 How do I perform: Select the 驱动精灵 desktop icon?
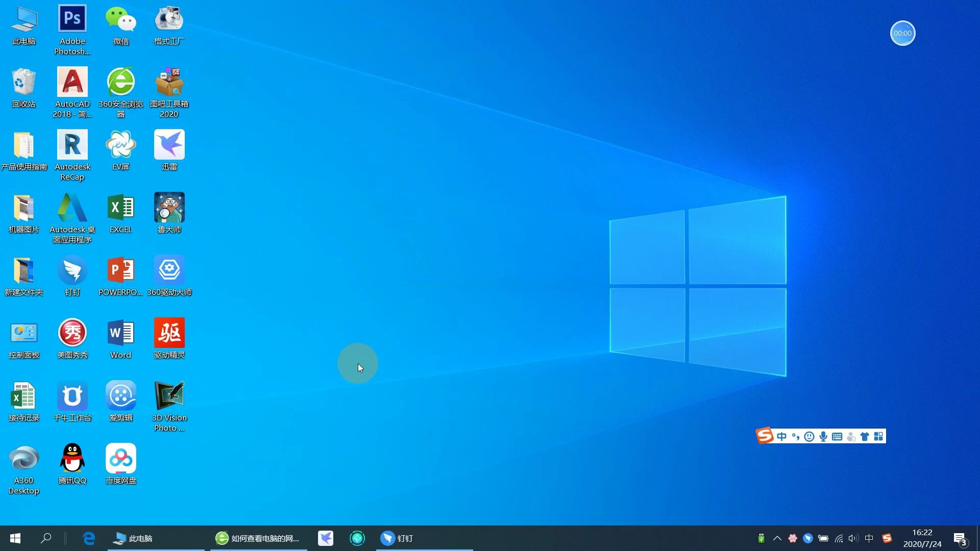pyautogui.click(x=169, y=339)
